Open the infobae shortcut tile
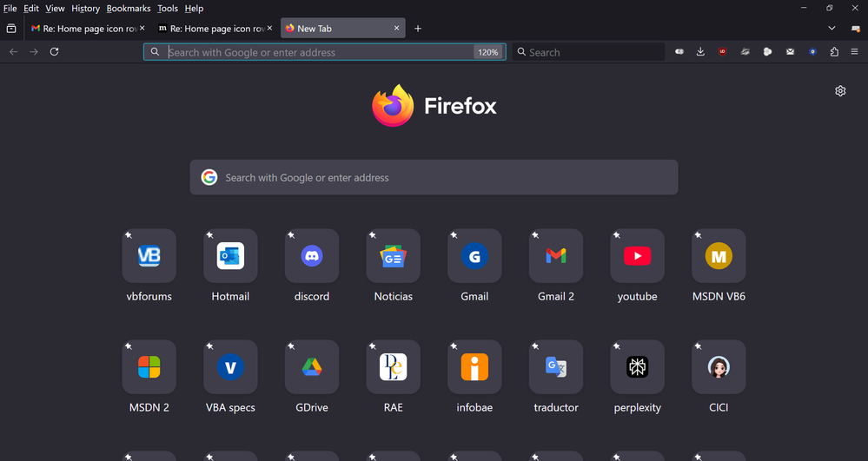The width and height of the screenshot is (868, 461). (474, 367)
